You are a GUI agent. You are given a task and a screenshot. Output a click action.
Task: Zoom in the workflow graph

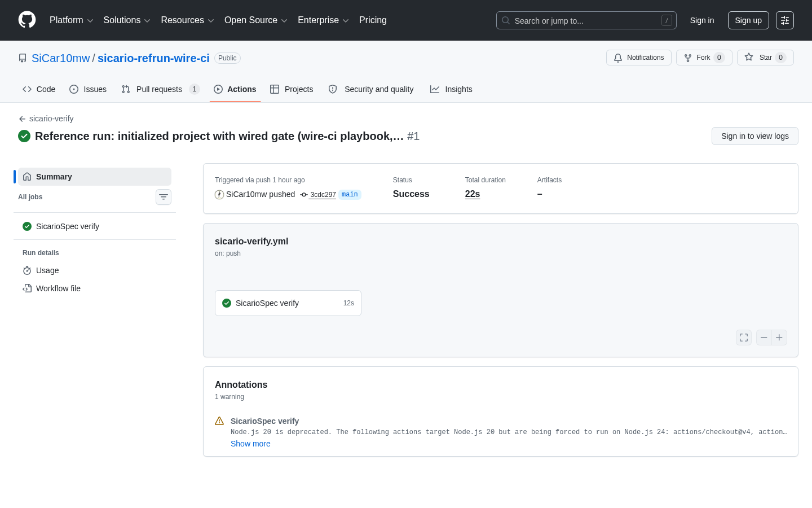pos(779,338)
